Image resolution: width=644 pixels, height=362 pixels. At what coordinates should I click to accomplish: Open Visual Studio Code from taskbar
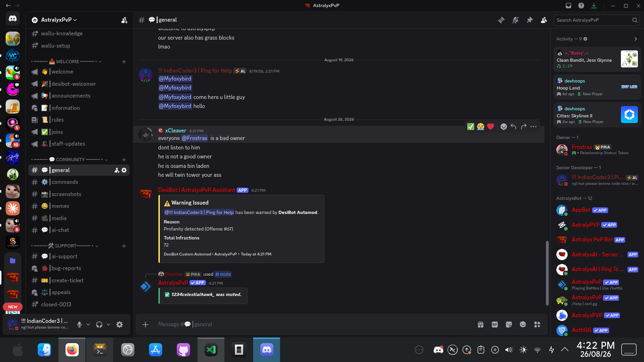point(211,350)
